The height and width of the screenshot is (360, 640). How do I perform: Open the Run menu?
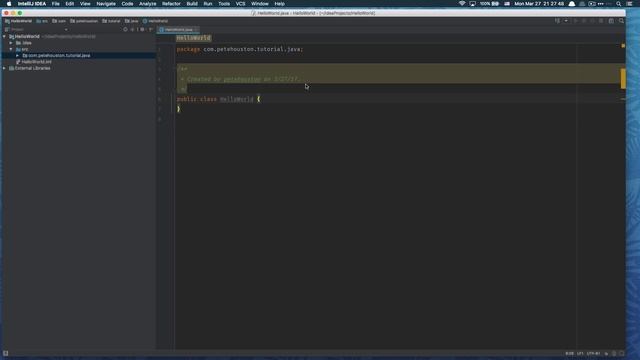(208, 4)
